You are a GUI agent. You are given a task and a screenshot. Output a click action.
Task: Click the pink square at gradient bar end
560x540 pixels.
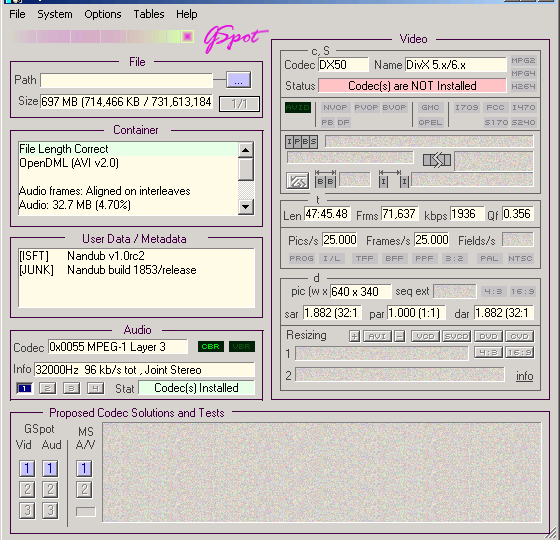click(x=187, y=36)
